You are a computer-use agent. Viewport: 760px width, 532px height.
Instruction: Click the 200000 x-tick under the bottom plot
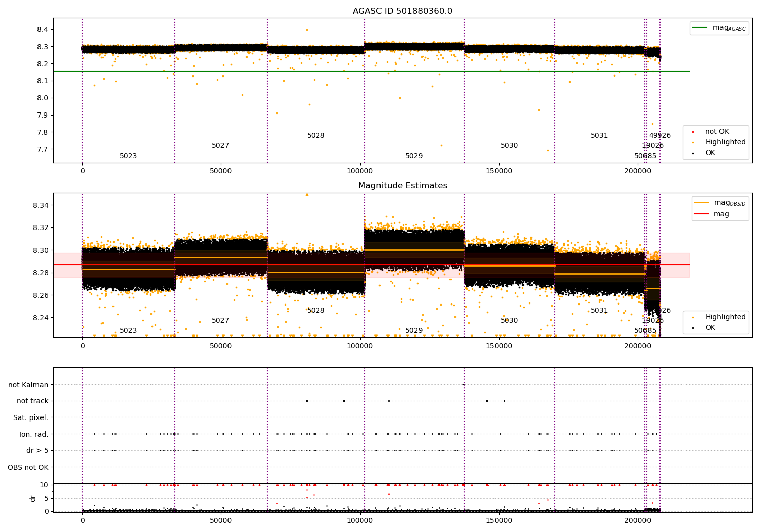(638, 521)
